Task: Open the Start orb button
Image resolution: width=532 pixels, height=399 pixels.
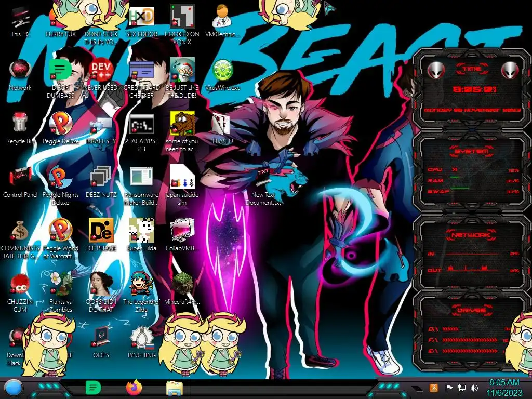Action: click(13, 388)
